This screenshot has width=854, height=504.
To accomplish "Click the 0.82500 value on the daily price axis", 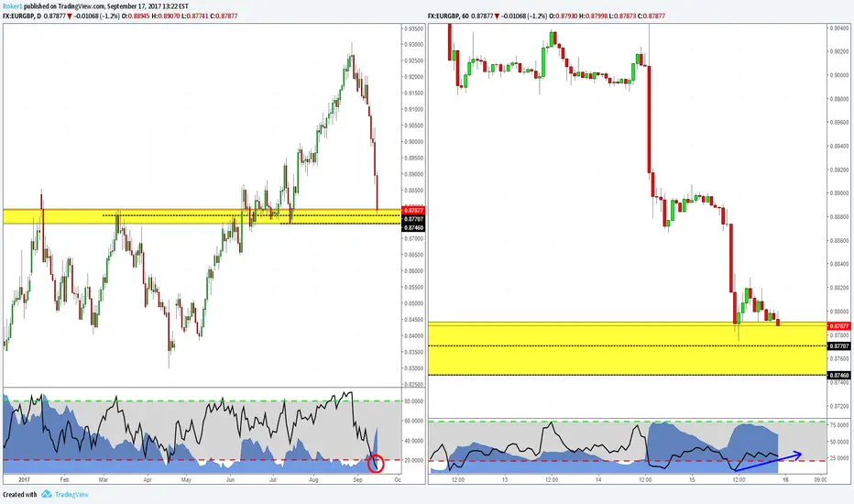I will coord(414,385).
